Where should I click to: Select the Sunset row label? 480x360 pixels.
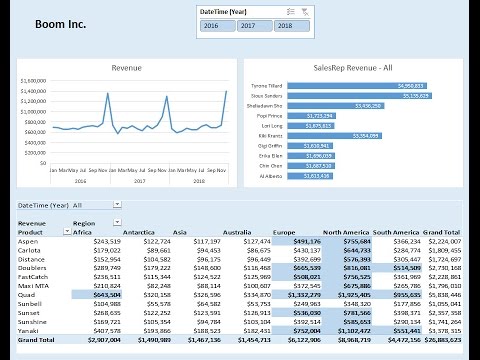28,313
